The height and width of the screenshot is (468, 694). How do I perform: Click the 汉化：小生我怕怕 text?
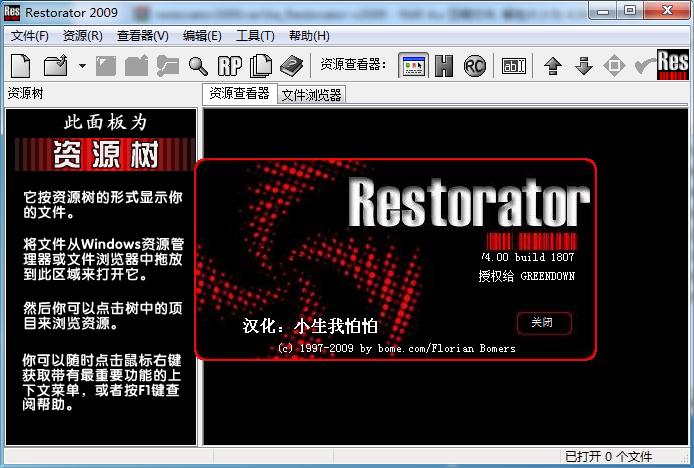coord(310,326)
